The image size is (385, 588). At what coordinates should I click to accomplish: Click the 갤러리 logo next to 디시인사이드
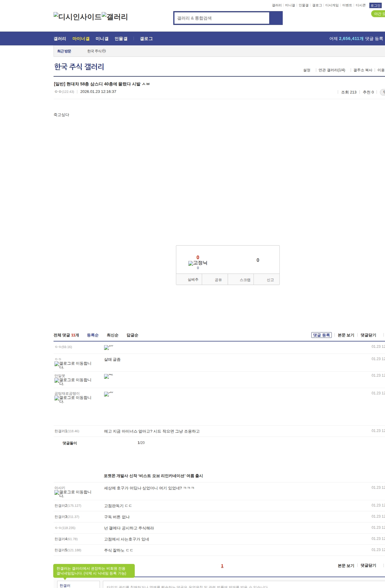pyautogui.click(x=115, y=17)
